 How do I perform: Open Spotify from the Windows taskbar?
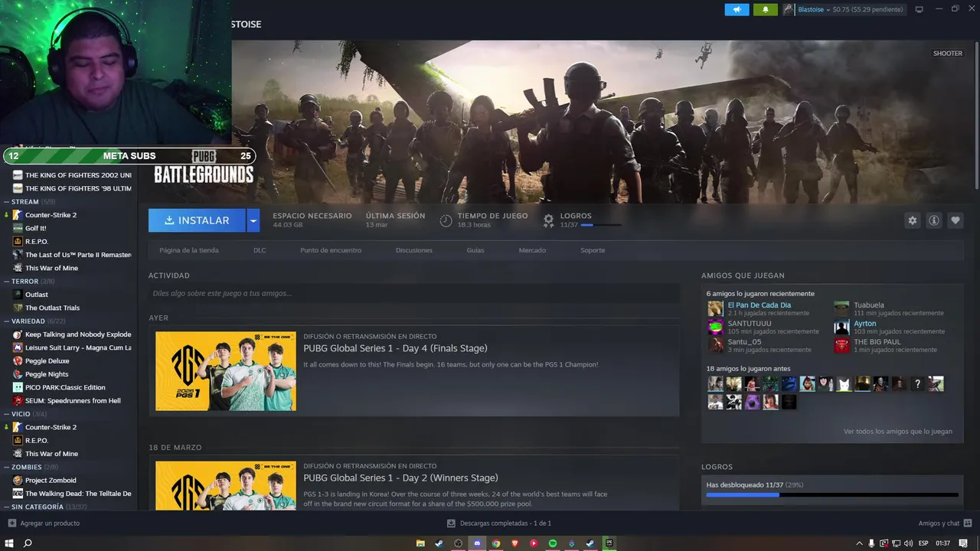pos(553,543)
